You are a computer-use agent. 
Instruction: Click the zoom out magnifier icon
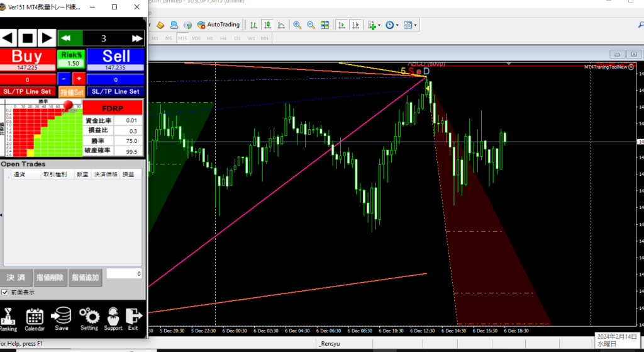pos(311,25)
